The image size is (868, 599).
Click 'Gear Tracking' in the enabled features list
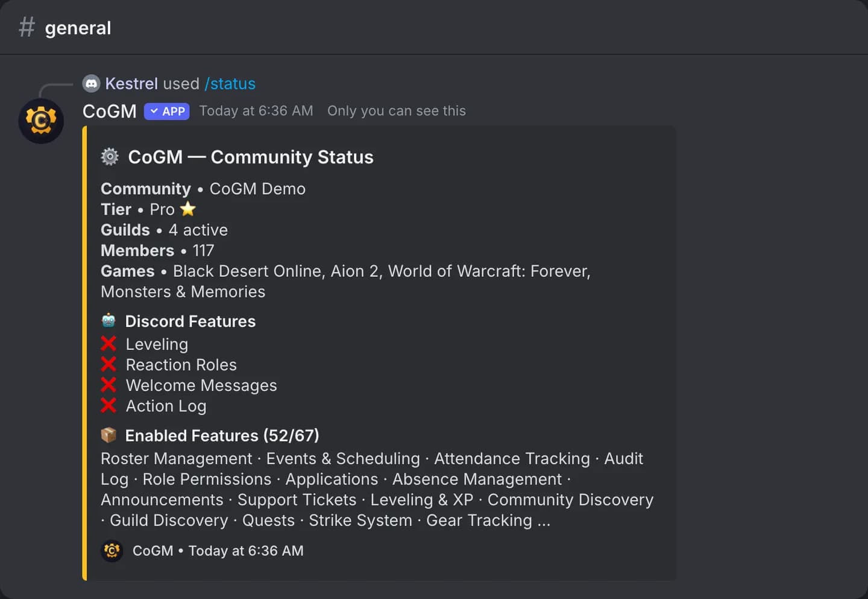[x=479, y=520]
